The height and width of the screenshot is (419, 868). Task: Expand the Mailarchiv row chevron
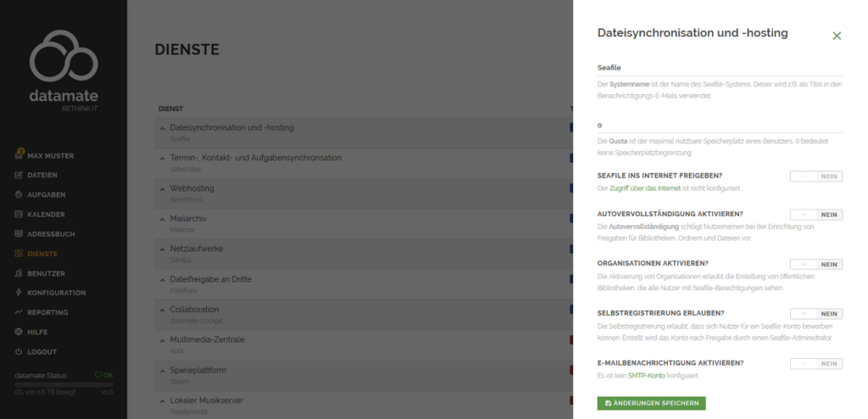pyautogui.click(x=162, y=219)
